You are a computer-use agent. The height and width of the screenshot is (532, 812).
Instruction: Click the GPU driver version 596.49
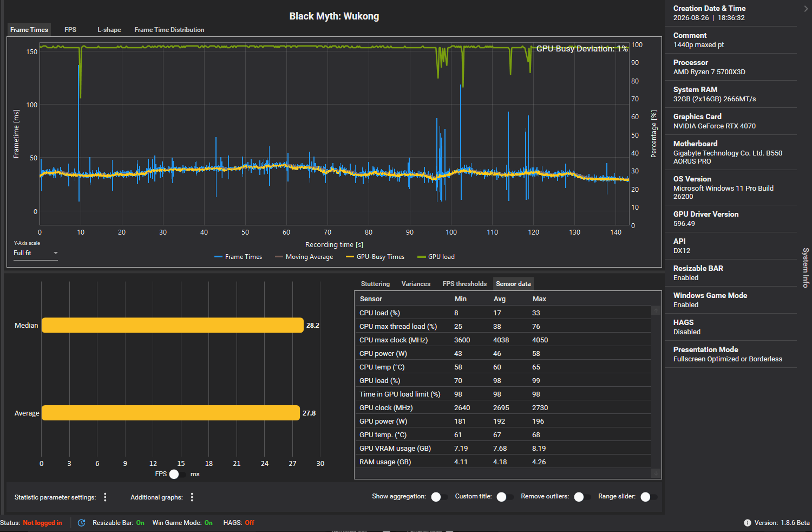[684, 224]
